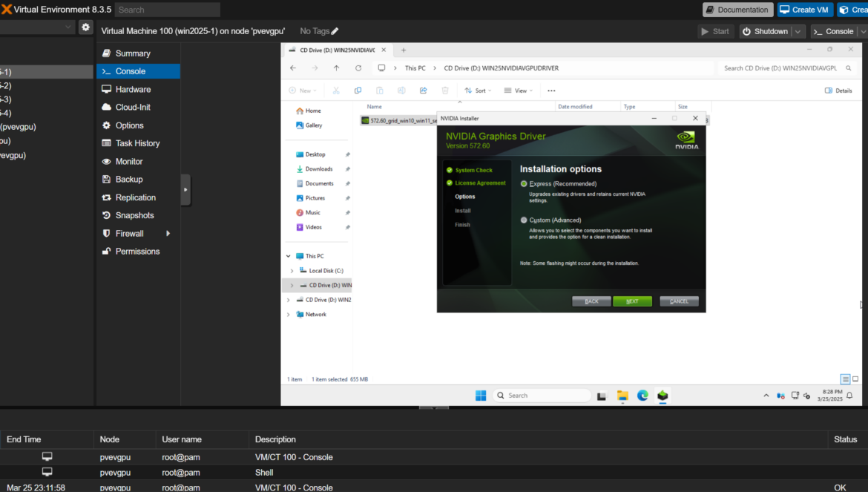Switch to details list view in status bar
The height and width of the screenshot is (492, 868).
coord(845,380)
